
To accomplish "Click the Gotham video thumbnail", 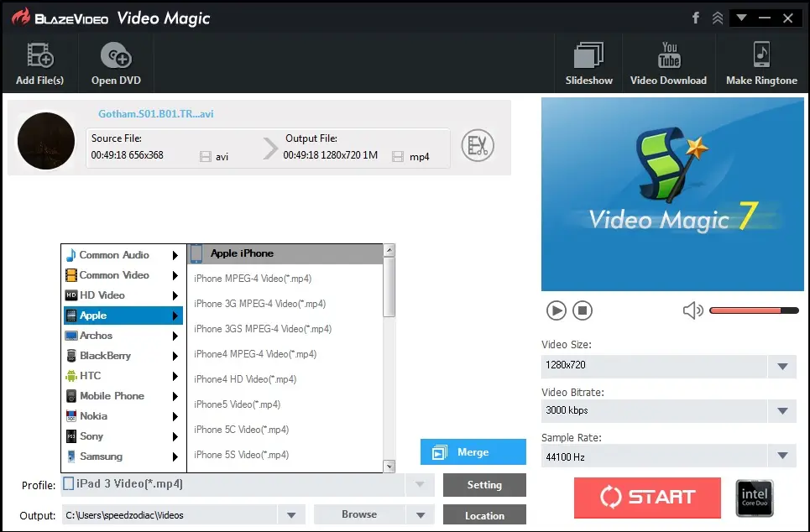I will [46, 141].
